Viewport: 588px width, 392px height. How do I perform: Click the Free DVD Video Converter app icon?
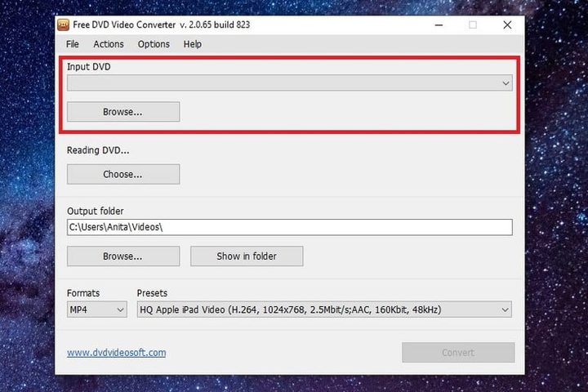click(x=63, y=24)
